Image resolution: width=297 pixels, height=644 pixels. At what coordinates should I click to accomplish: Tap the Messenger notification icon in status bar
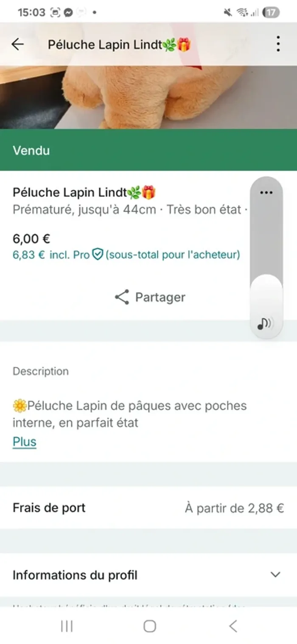click(68, 12)
